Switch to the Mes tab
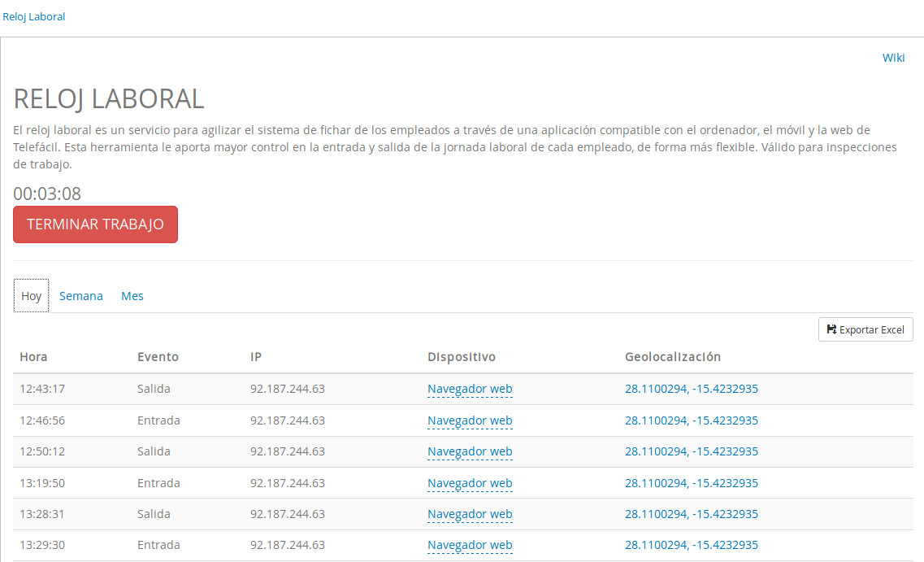Image resolution: width=924 pixels, height=562 pixels. [x=132, y=296]
